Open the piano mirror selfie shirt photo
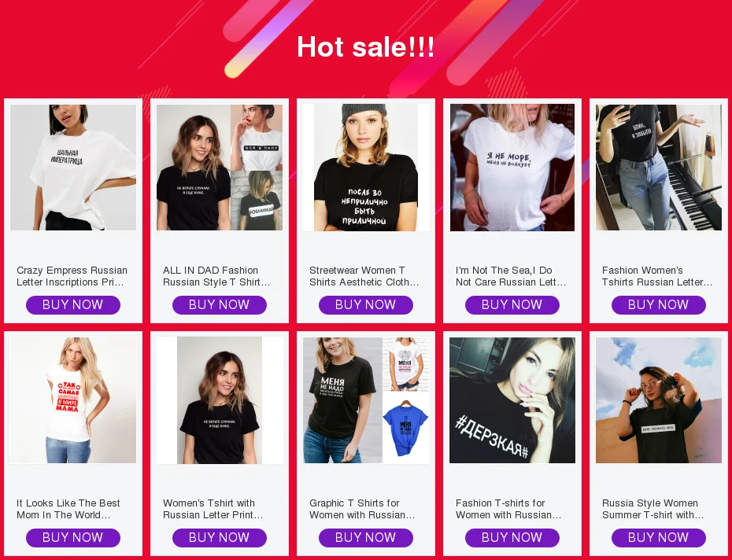The width and height of the screenshot is (732, 560). [658, 168]
